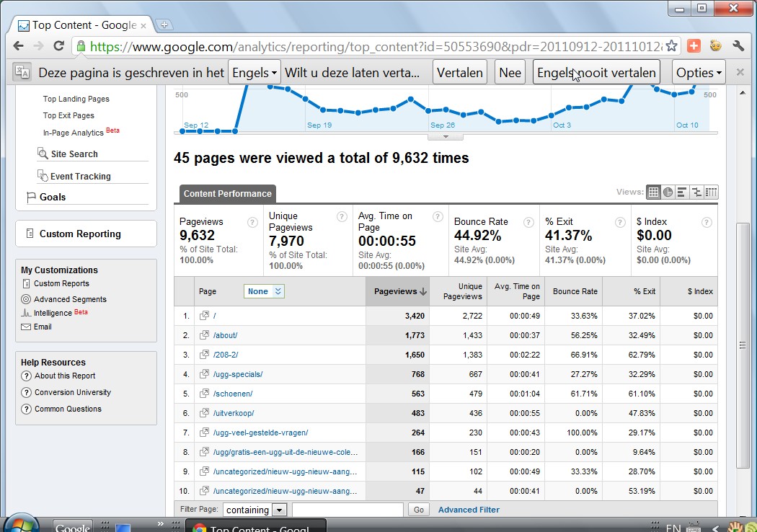This screenshot has height=532, width=757.
Task: Open help for Pageviews metric
Action: point(252,222)
